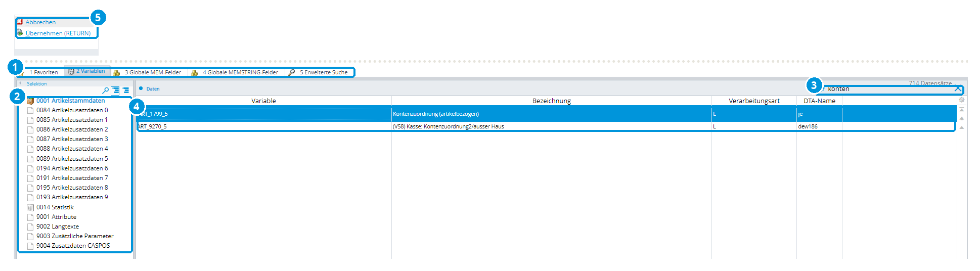The height and width of the screenshot is (271, 980).
Task: Clear the 'konten' search with the X
Action: 957,89
